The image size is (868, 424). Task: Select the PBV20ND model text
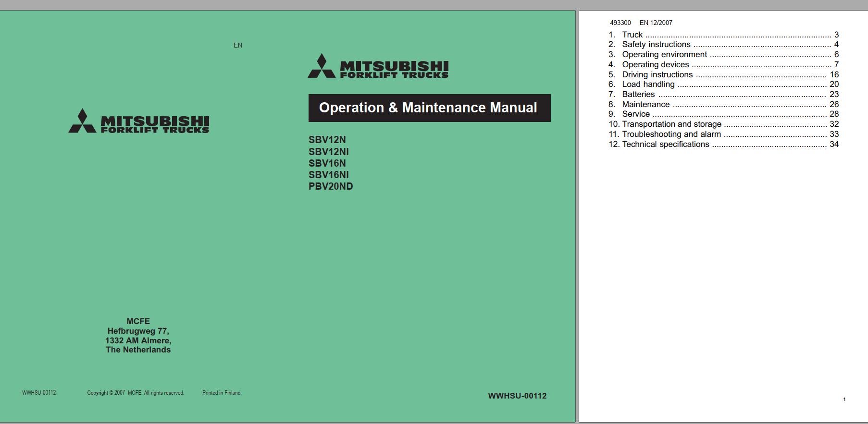pyautogui.click(x=331, y=186)
